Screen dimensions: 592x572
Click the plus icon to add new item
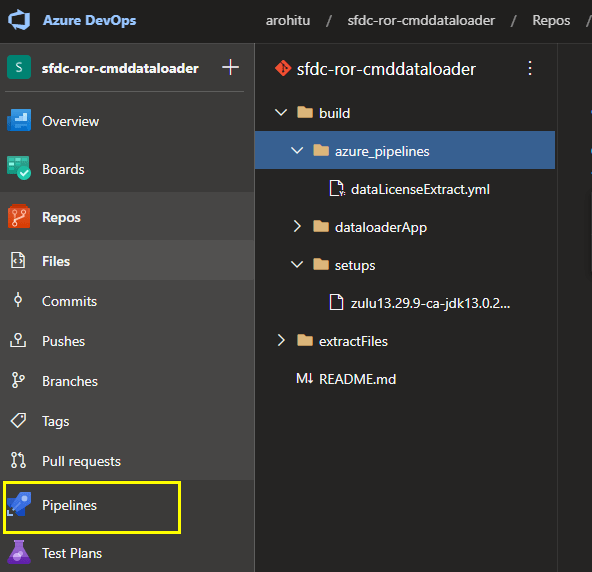click(230, 68)
